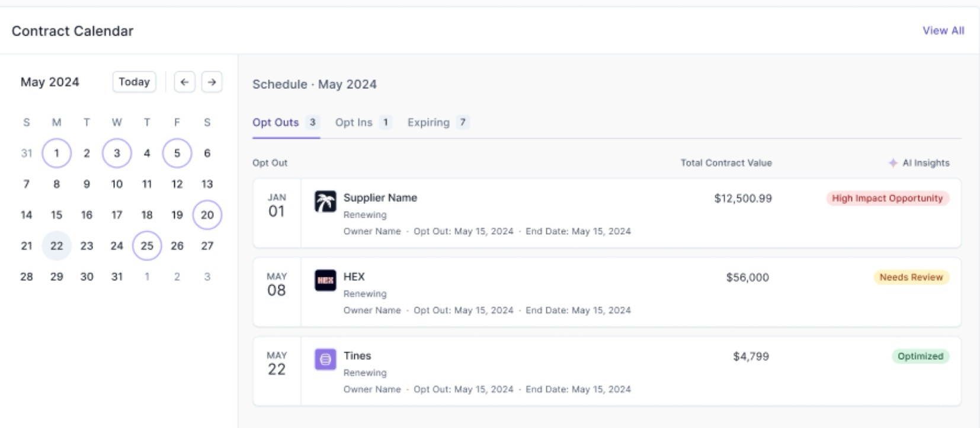
Task: Switch to the Opt Ins tab
Action: pyautogui.click(x=354, y=123)
